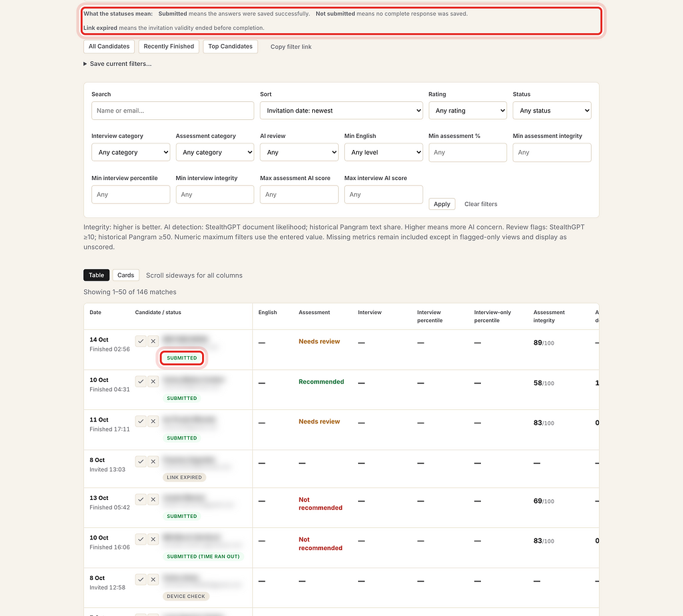Click the DEVICE CHECK status badge

(186, 597)
